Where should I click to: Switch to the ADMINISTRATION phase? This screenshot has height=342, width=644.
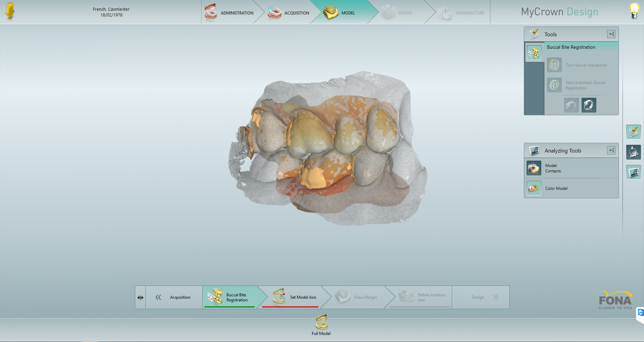pos(237,13)
